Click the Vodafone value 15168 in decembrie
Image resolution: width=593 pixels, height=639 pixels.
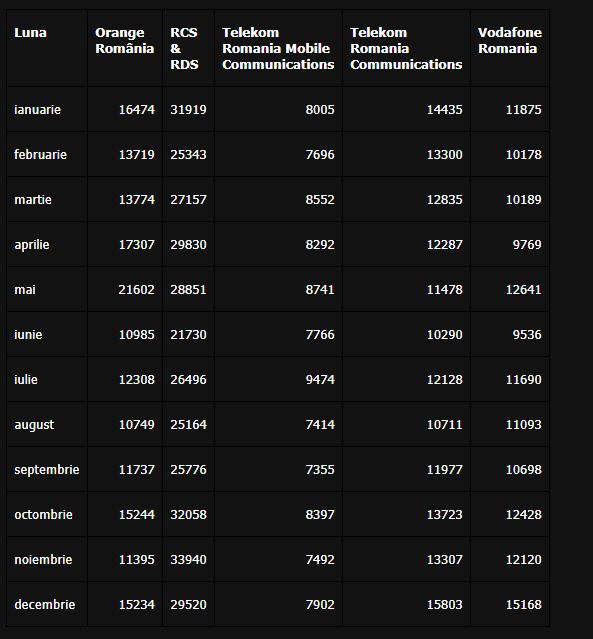click(524, 604)
